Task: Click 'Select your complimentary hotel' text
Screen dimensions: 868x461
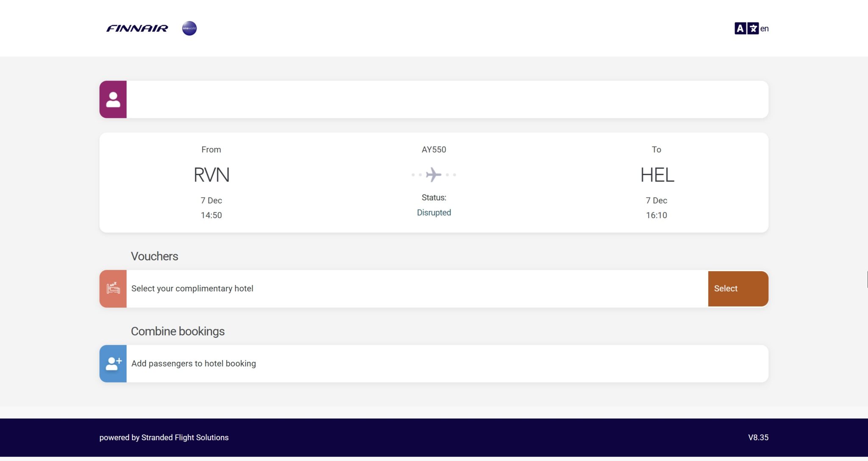Action: (x=192, y=289)
